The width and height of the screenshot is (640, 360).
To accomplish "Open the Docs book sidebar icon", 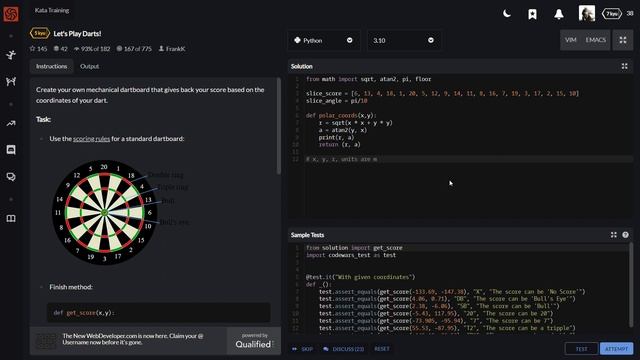I will click(11, 218).
